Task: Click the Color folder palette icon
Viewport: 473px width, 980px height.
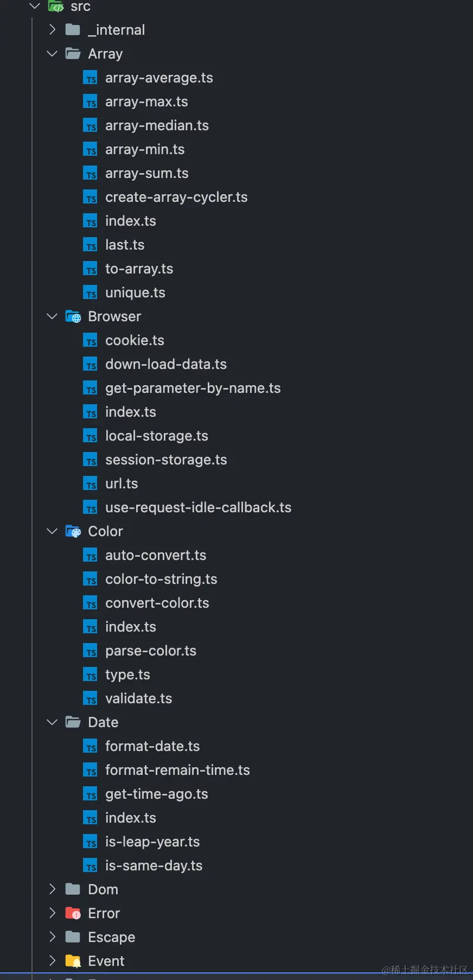Action: tap(73, 531)
